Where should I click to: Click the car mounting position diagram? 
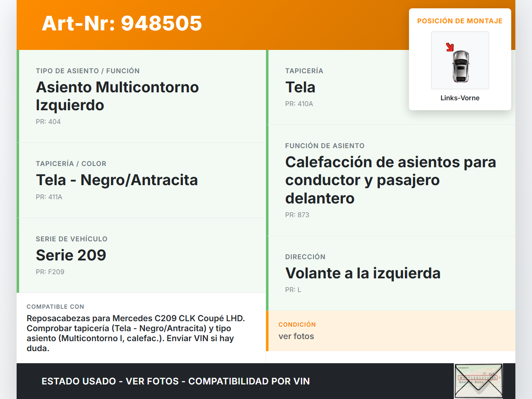(x=460, y=60)
